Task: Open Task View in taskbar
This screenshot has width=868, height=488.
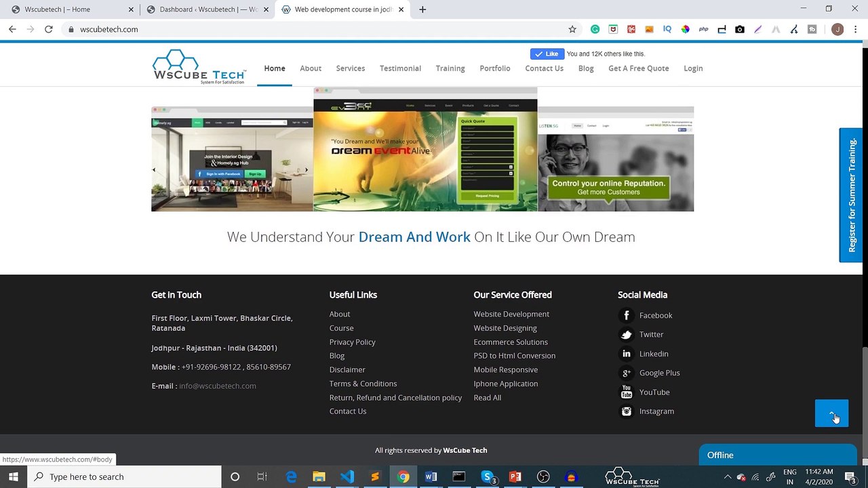Action: click(262, 476)
